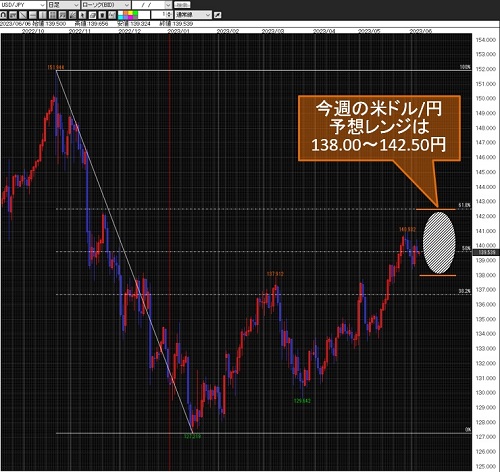Select the horizontal line drawing tool
This screenshot has width=500, height=472.
33,15
